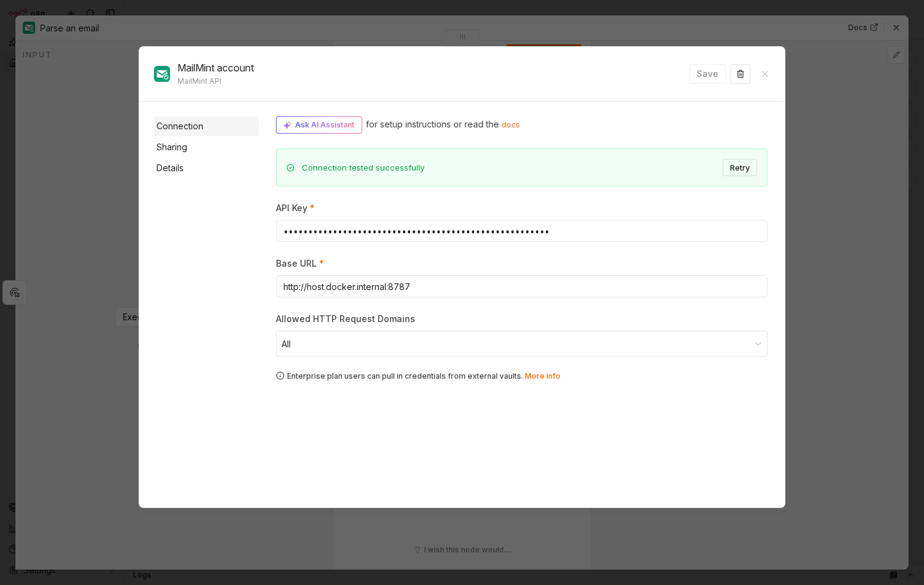Switch to the Sharing tab
The width and height of the screenshot is (924, 585).
point(206,147)
